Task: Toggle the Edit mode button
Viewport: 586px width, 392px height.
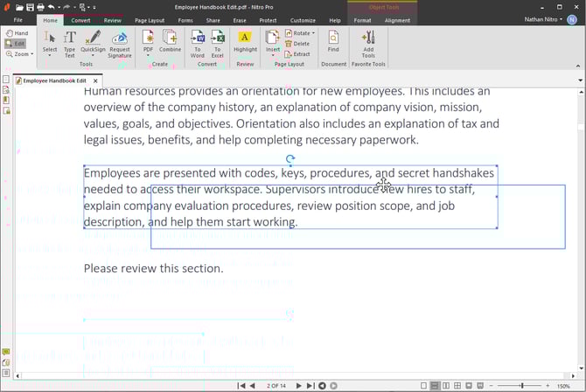Action: click(16, 44)
